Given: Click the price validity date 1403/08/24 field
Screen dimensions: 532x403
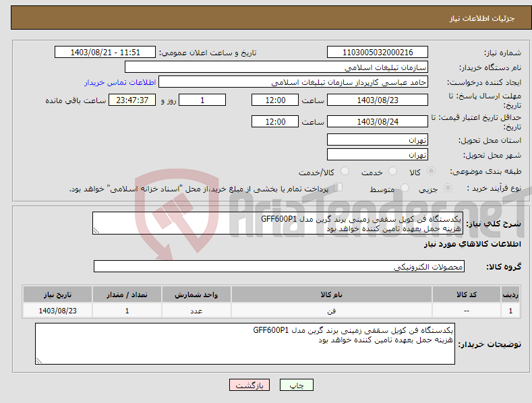Looking at the screenshot, I should tap(378, 121).
